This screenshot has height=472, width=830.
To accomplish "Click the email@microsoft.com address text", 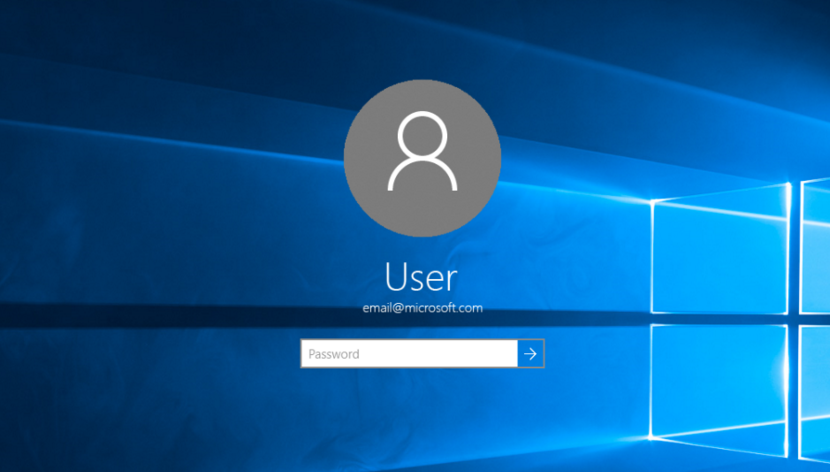I will [422, 308].
